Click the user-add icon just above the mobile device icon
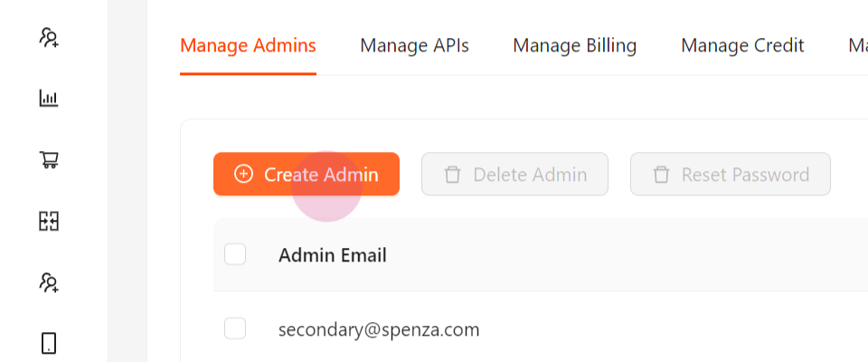 point(49,282)
